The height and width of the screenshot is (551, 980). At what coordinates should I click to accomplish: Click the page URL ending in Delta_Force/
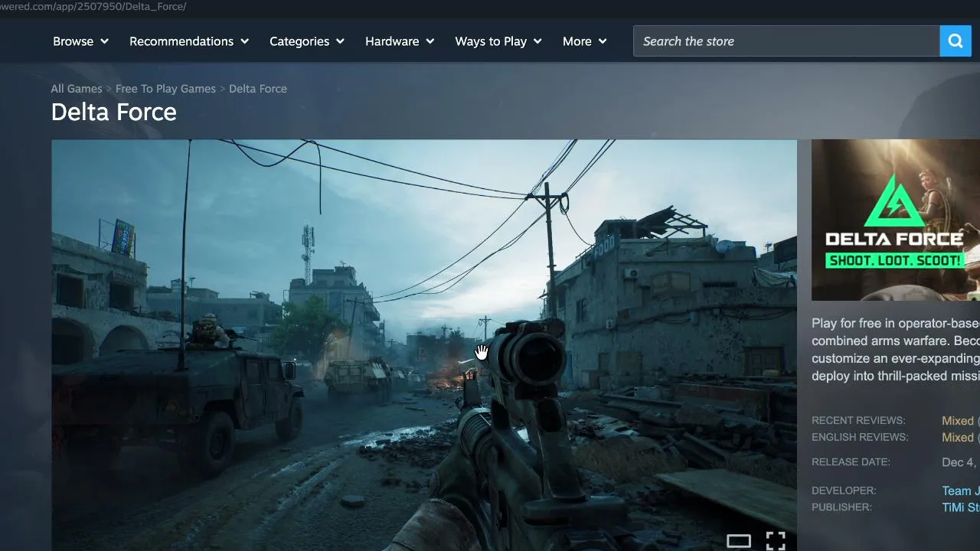[93, 7]
